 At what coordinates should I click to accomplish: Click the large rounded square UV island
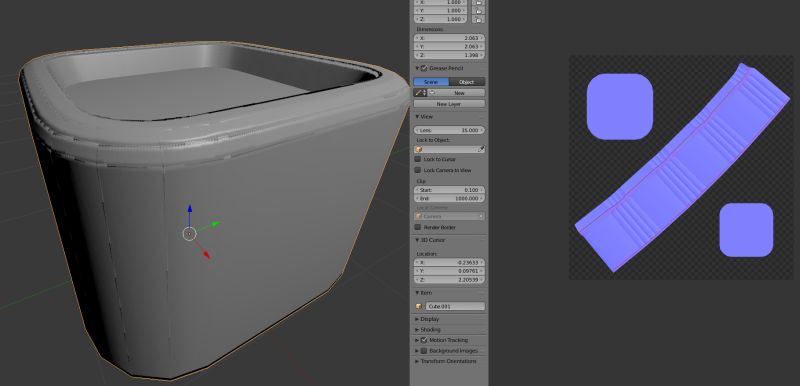[x=620, y=106]
